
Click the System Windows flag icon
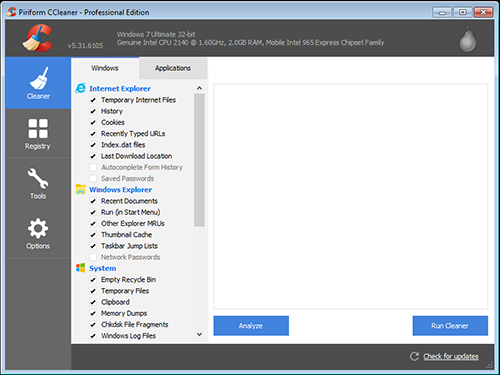80,268
